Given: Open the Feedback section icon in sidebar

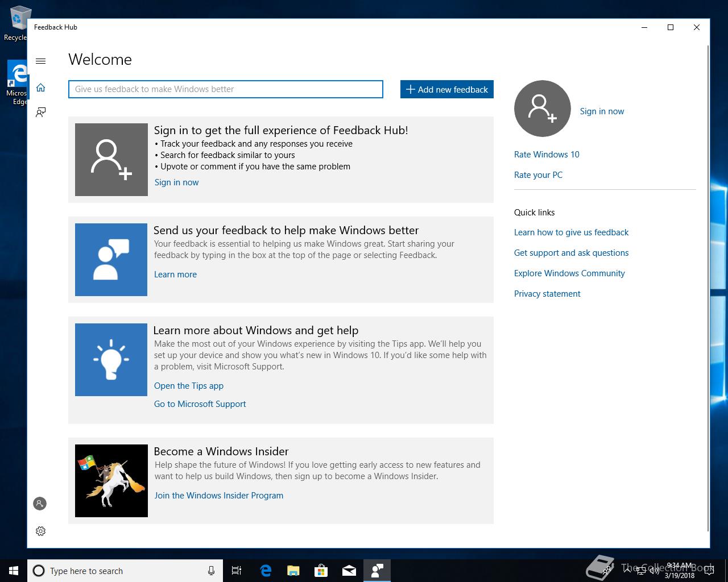Looking at the screenshot, I should pyautogui.click(x=40, y=112).
